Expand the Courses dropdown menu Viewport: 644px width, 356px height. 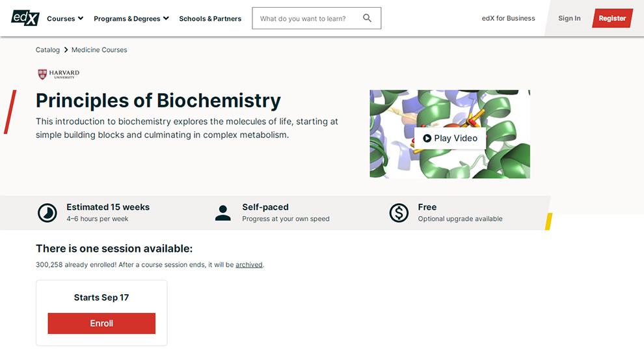point(65,18)
